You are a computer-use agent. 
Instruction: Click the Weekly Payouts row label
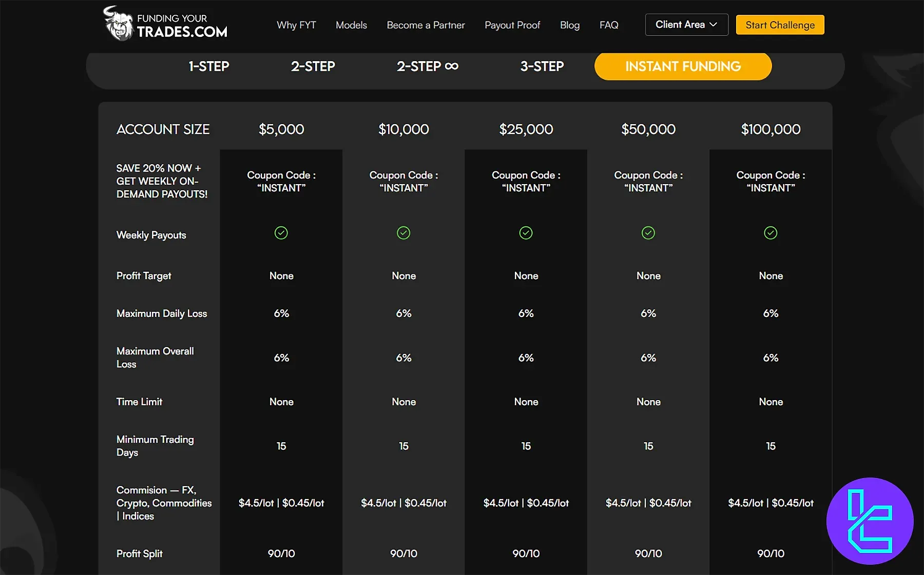(151, 235)
